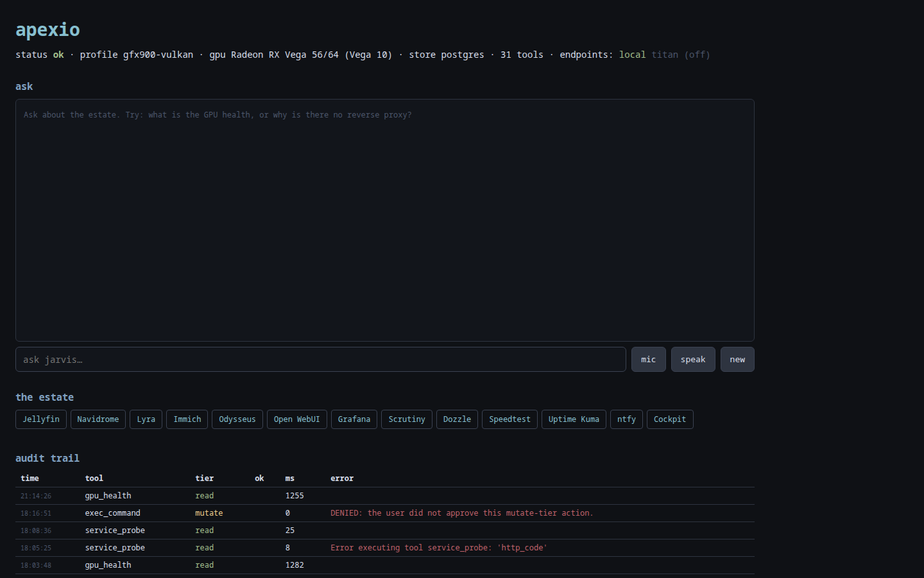Start a new conversation with new button
Screen dimensions: 924x578
point(737,360)
